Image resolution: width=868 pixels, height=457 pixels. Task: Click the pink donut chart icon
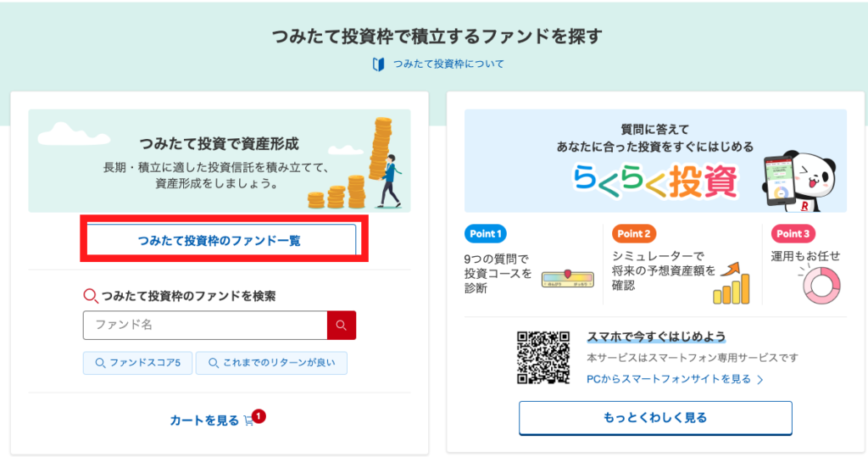pos(821,285)
